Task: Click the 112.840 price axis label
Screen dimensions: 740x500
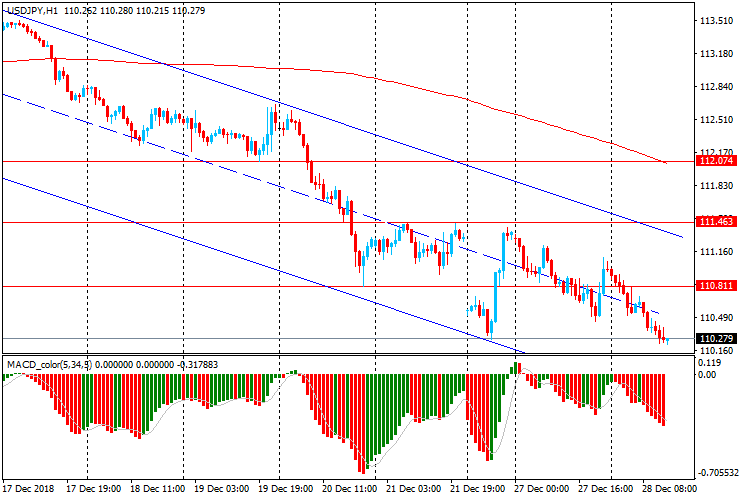Action: (716, 87)
